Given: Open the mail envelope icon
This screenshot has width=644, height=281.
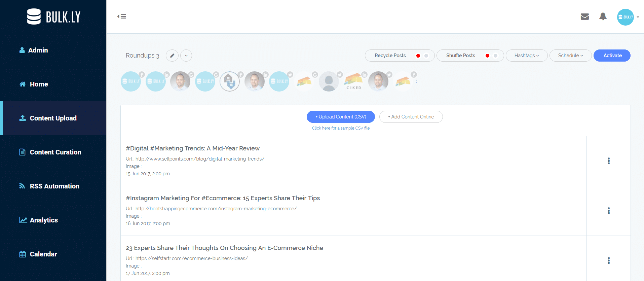Looking at the screenshot, I should [x=584, y=16].
